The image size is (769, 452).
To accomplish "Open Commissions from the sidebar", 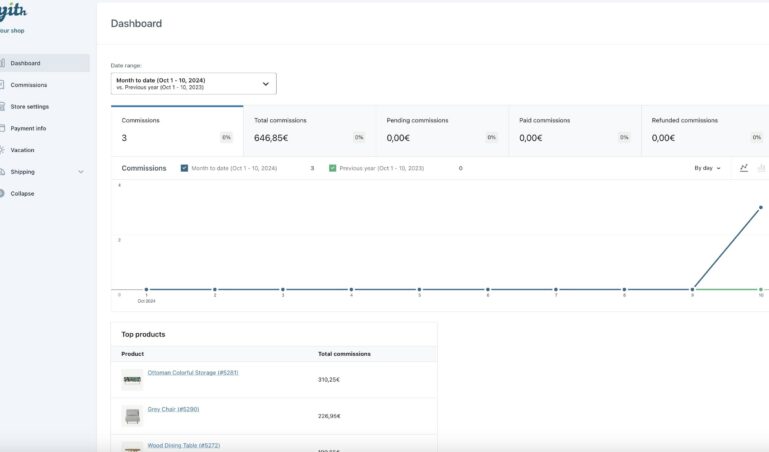I will pyautogui.click(x=28, y=85).
